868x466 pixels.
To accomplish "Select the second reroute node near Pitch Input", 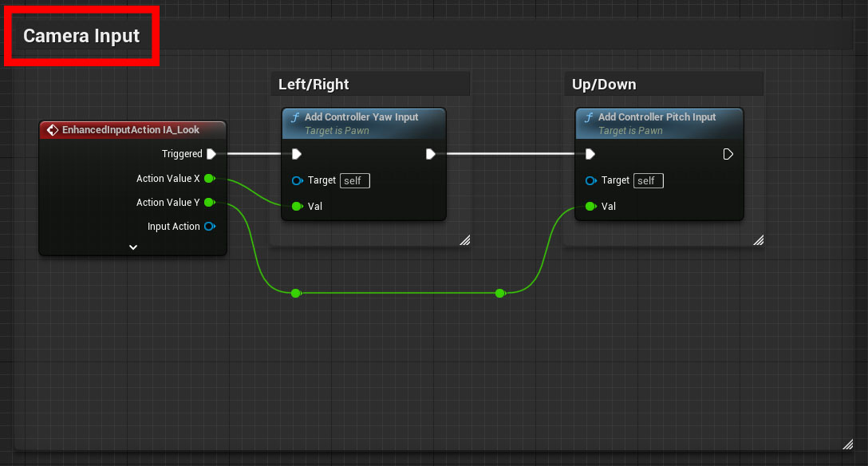I will tap(500, 293).
